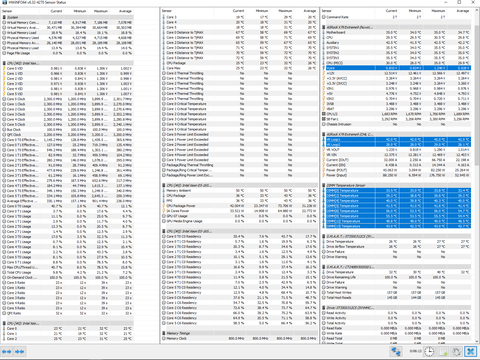
Task: Close sensor window with blue X icon
Action: pyautogui.click(x=471, y=352)
